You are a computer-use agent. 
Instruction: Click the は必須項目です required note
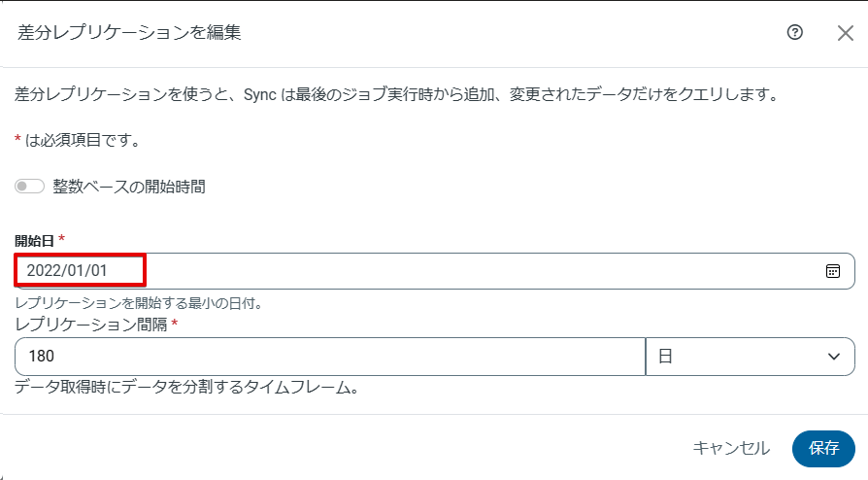click(83, 140)
